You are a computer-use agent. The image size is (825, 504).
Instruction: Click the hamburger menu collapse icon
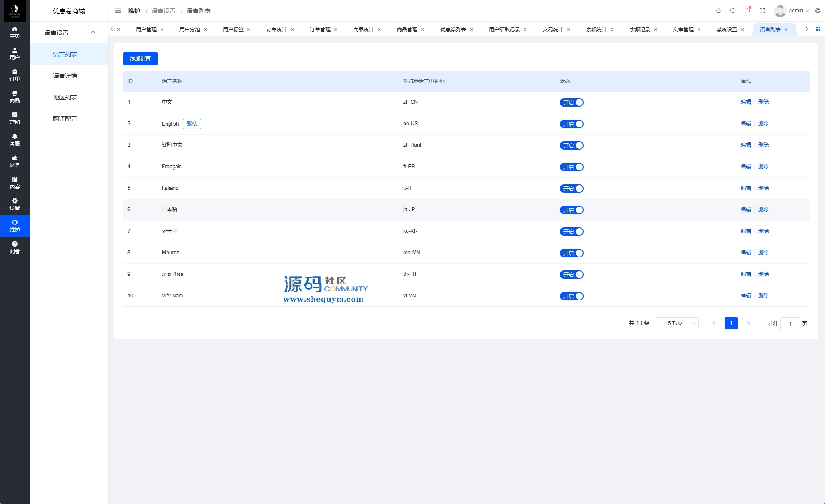pyautogui.click(x=118, y=11)
